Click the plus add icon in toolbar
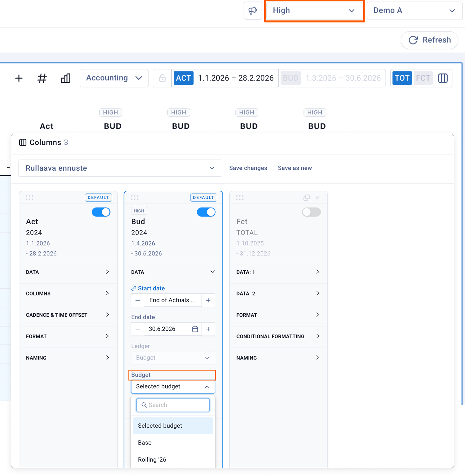 click(x=19, y=78)
